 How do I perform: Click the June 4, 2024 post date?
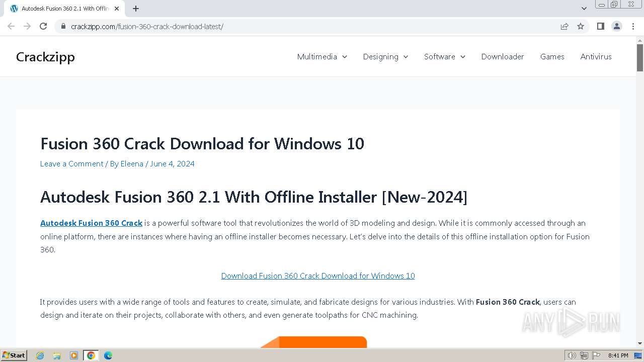(172, 164)
